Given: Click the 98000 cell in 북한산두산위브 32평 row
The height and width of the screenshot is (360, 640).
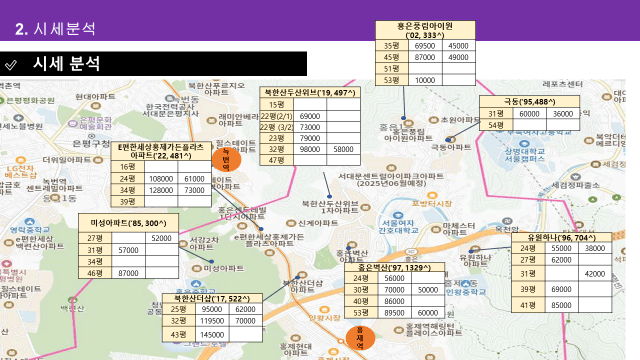Looking at the screenshot, I should coord(310,149).
